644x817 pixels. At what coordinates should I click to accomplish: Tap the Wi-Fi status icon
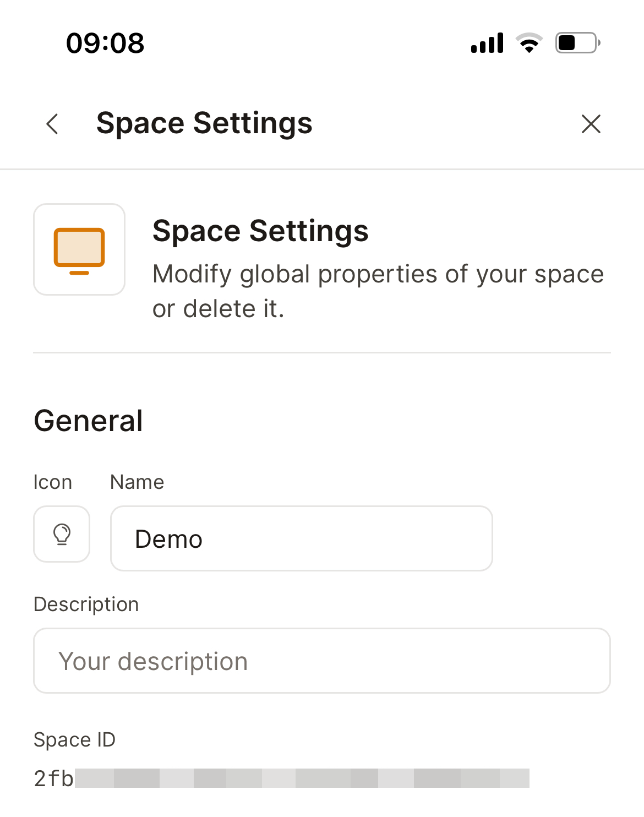pyautogui.click(x=529, y=43)
